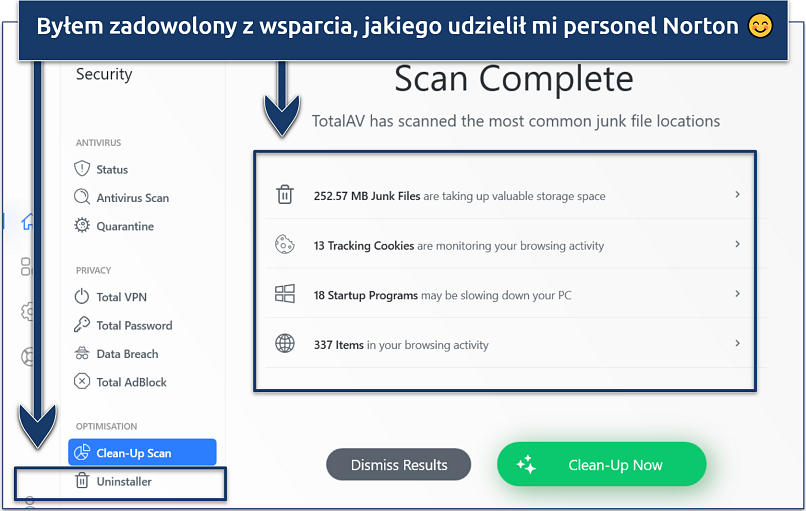This screenshot has width=806, height=511.
Task: Click the Total Password key icon
Action: point(83,325)
